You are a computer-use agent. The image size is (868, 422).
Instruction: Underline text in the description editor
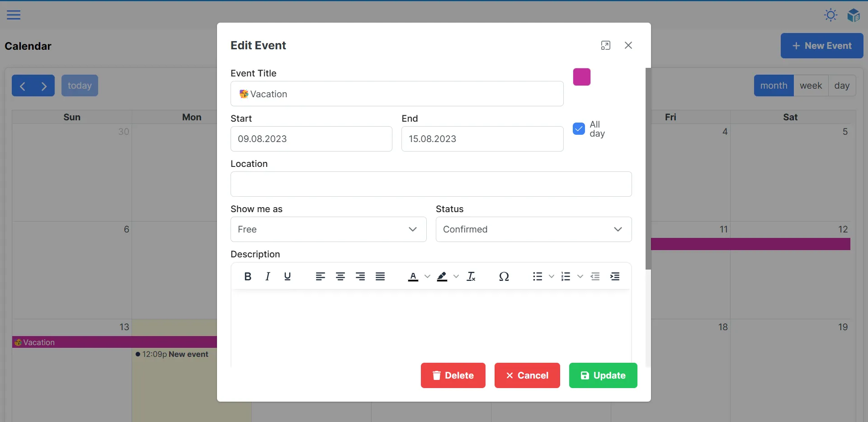pos(287,276)
